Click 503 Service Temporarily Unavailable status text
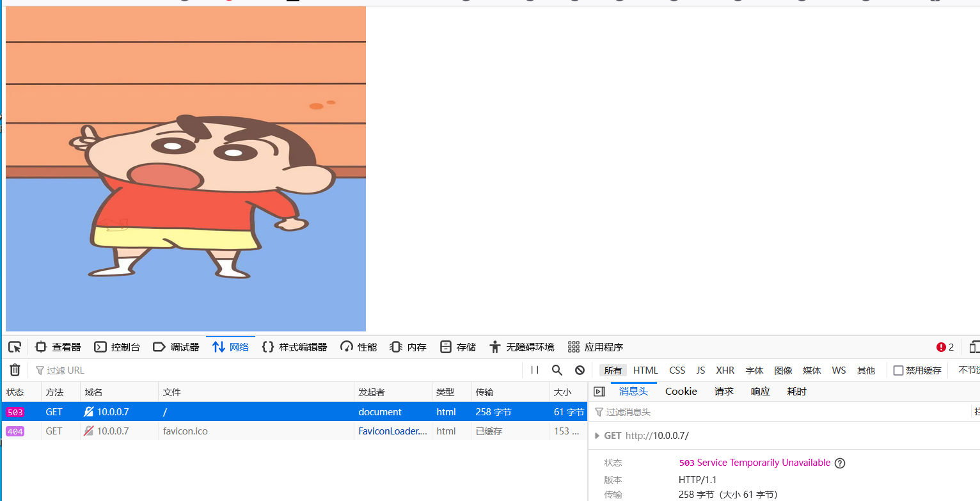 pos(755,463)
